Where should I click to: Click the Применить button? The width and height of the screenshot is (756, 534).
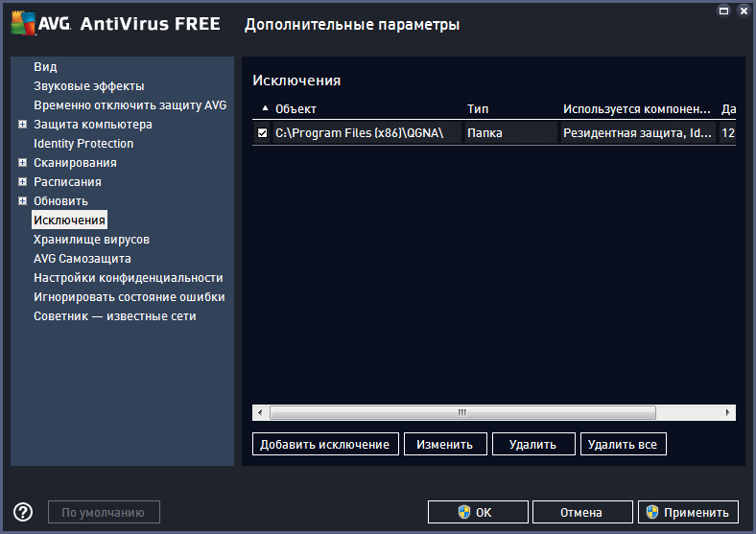click(688, 512)
